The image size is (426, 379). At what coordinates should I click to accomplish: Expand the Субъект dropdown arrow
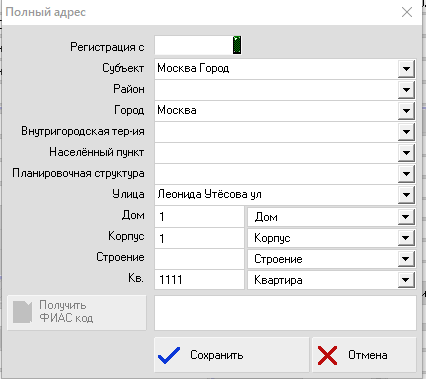406,69
